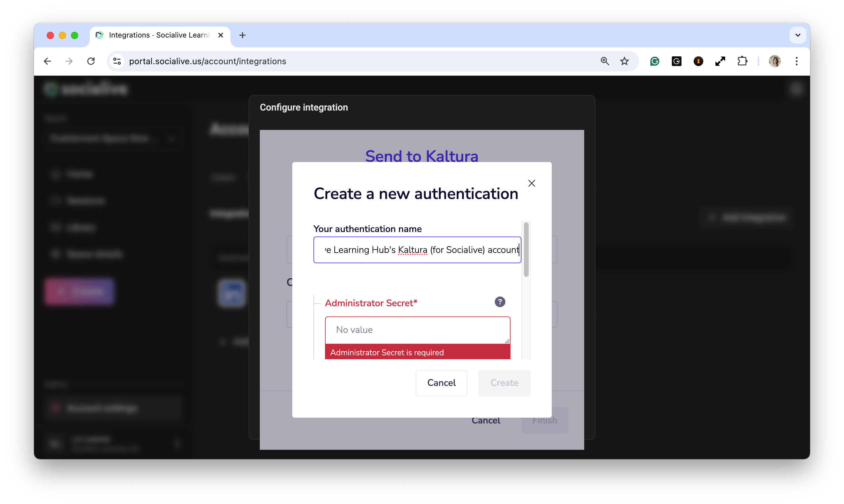The height and width of the screenshot is (504, 844).
Task: Click the zoom magnifier icon in address bar
Action: tap(605, 61)
